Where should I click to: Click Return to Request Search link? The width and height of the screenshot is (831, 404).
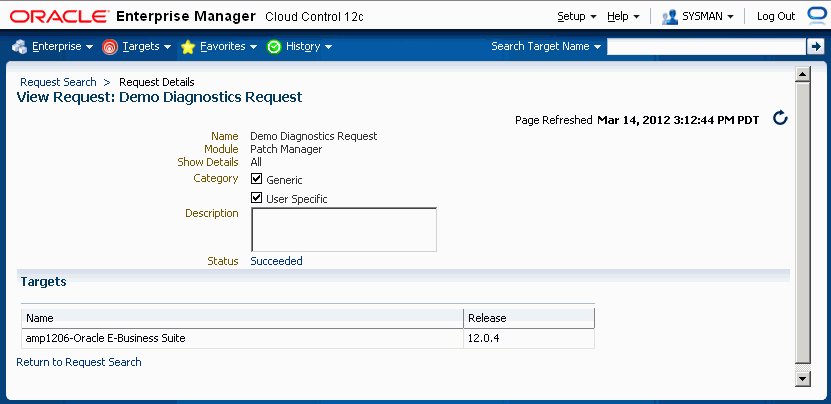tap(79, 362)
